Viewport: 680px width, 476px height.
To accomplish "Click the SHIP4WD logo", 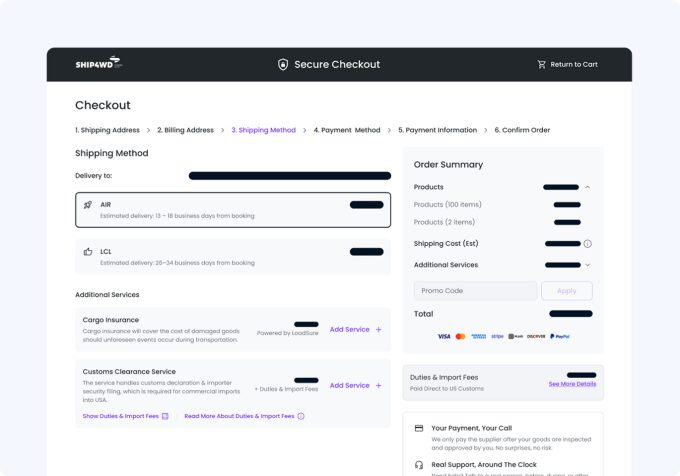I will click(99, 63).
